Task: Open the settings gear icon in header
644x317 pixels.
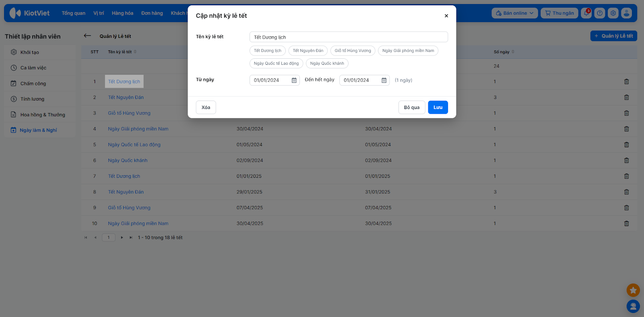Action: 613,13
